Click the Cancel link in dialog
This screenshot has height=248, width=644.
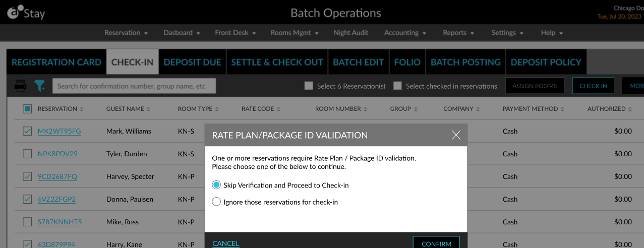pyautogui.click(x=225, y=243)
